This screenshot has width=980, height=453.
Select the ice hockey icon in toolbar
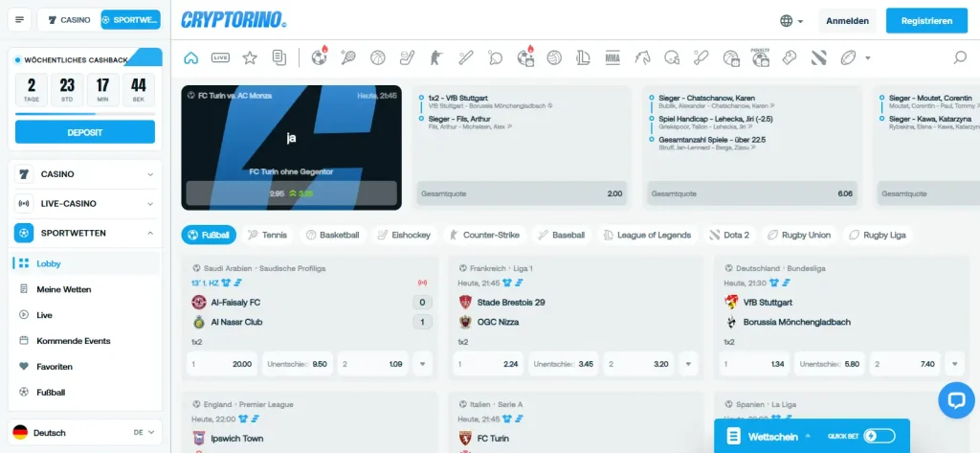(407, 57)
